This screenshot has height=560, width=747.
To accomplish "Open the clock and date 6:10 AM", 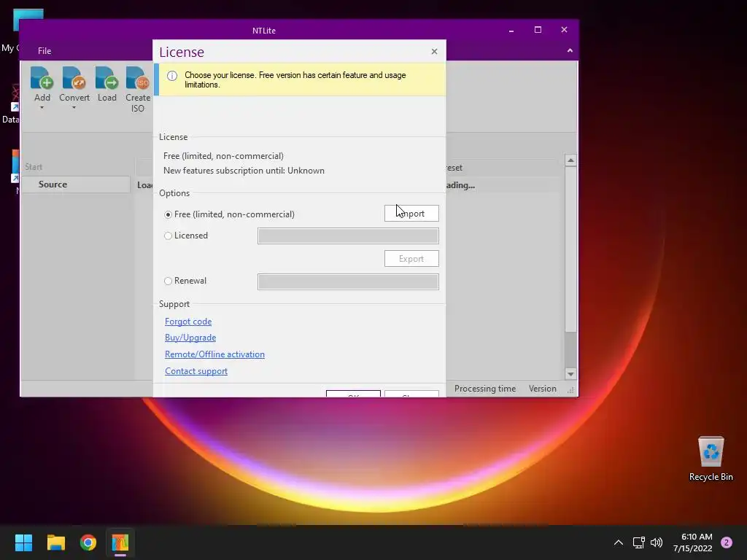I will point(693,542).
